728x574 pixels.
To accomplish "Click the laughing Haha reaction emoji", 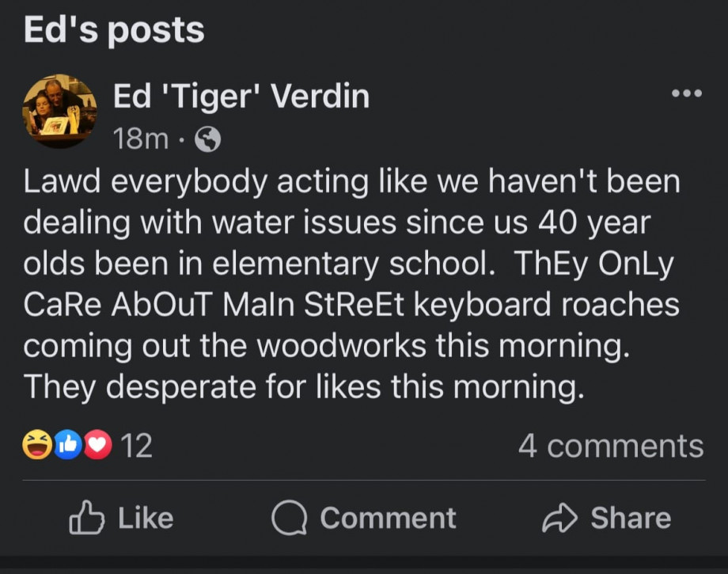I will pyautogui.click(x=37, y=447).
